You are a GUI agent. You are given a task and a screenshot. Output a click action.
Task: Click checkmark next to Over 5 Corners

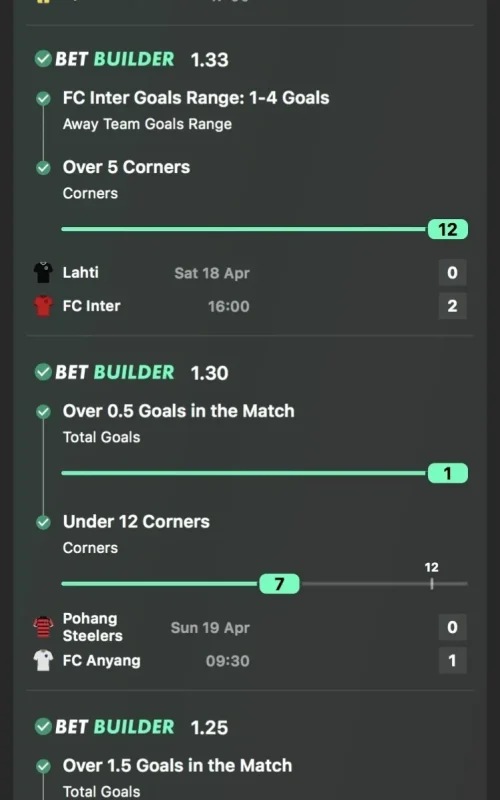click(x=43, y=168)
